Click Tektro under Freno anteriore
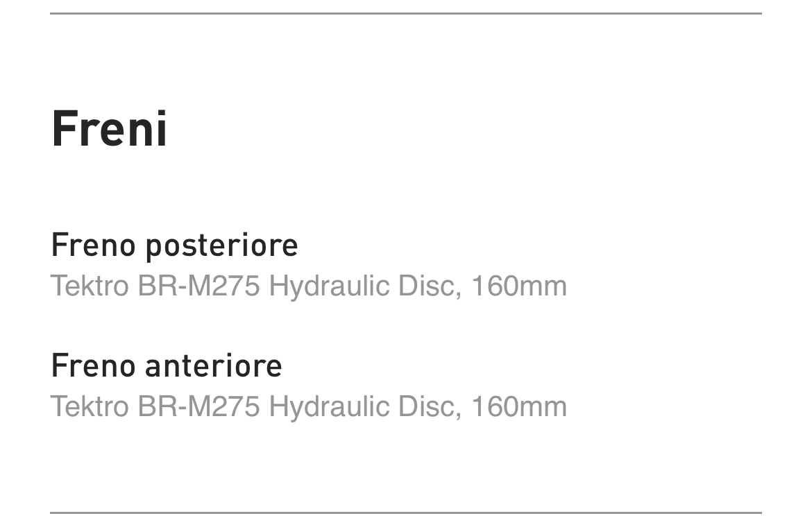The image size is (812, 516). click(x=90, y=407)
